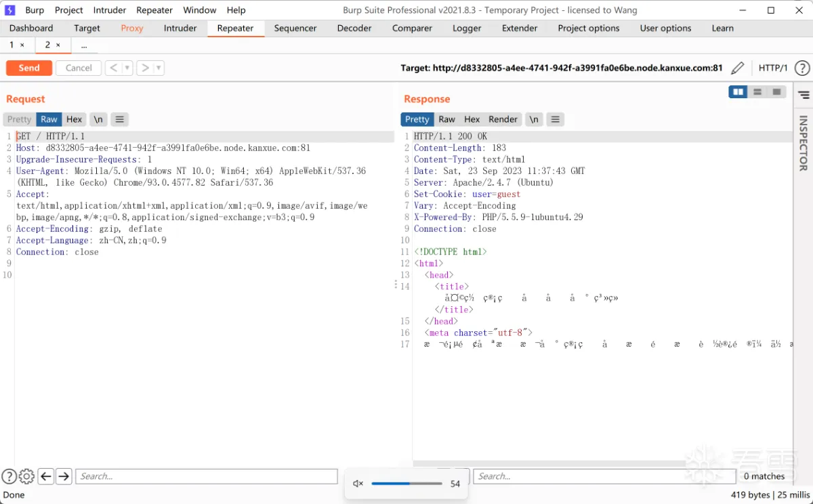This screenshot has height=504, width=813.
Task: Select Repeater request tab 1
Action: point(12,45)
